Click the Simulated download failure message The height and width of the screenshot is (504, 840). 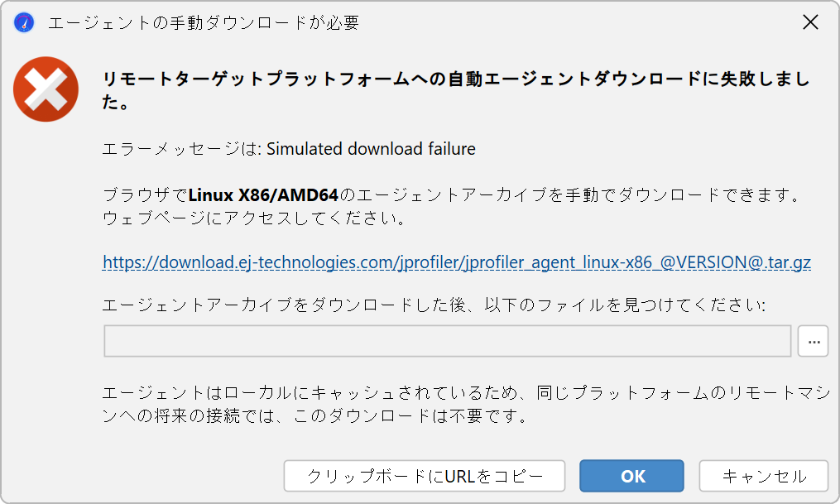tap(371, 149)
